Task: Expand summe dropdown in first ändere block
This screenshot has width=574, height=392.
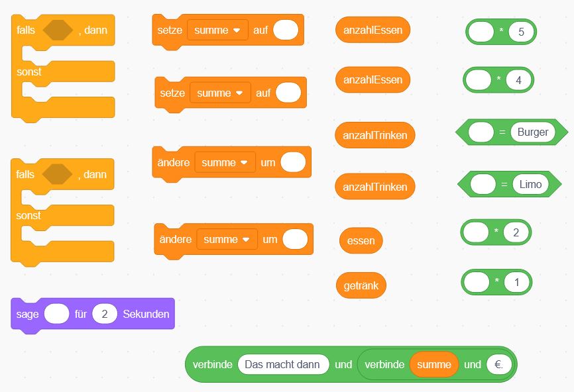Action: (x=225, y=162)
